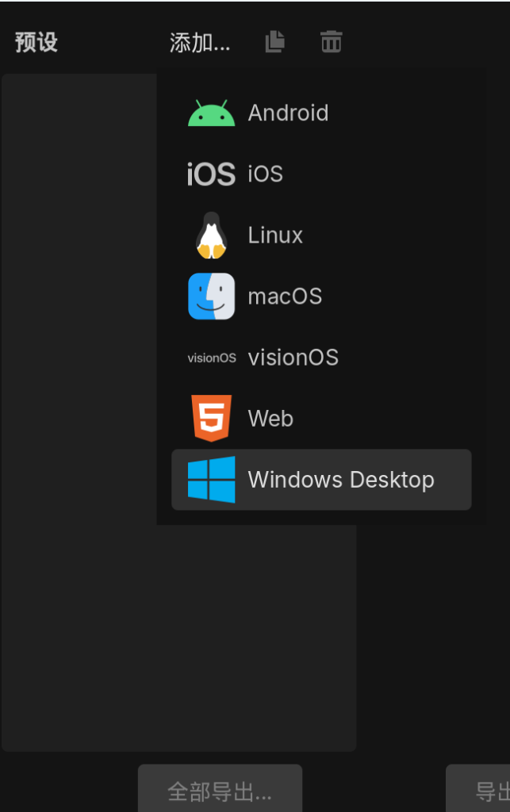
Task: Click the iOS logo icon
Action: 211,174
